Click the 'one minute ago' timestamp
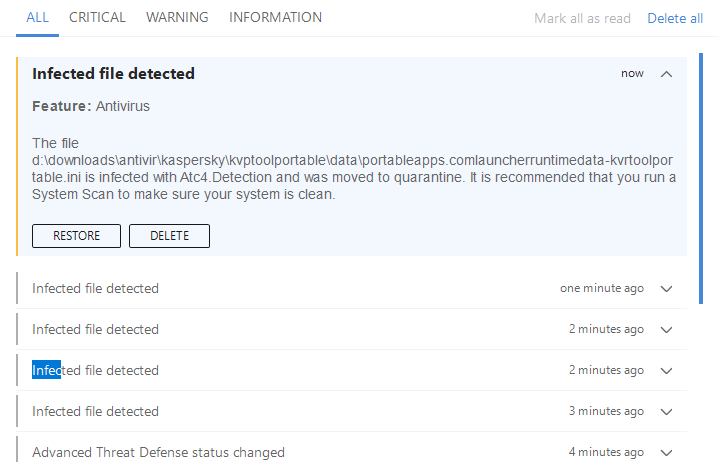This screenshot has width=719, height=462. click(602, 288)
